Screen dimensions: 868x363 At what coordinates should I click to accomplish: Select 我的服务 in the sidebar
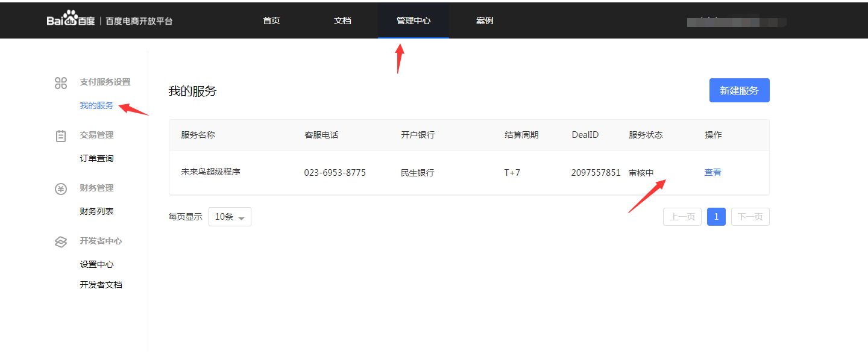96,105
